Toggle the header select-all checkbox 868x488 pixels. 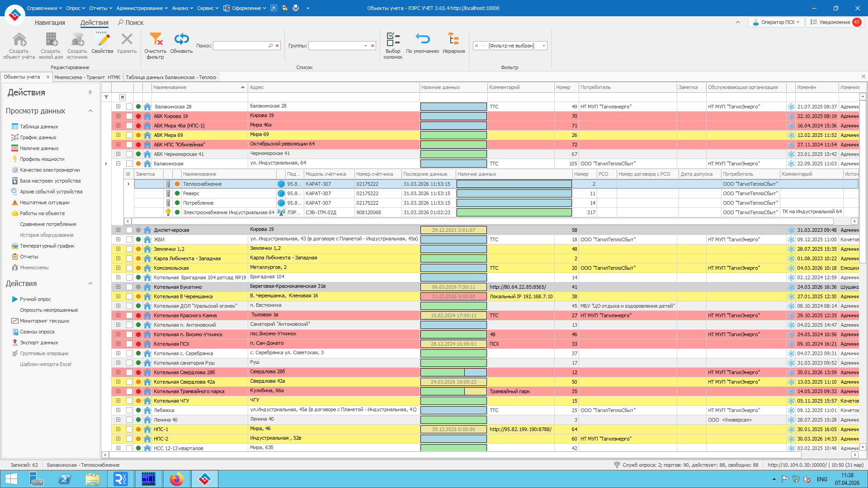(x=122, y=97)
